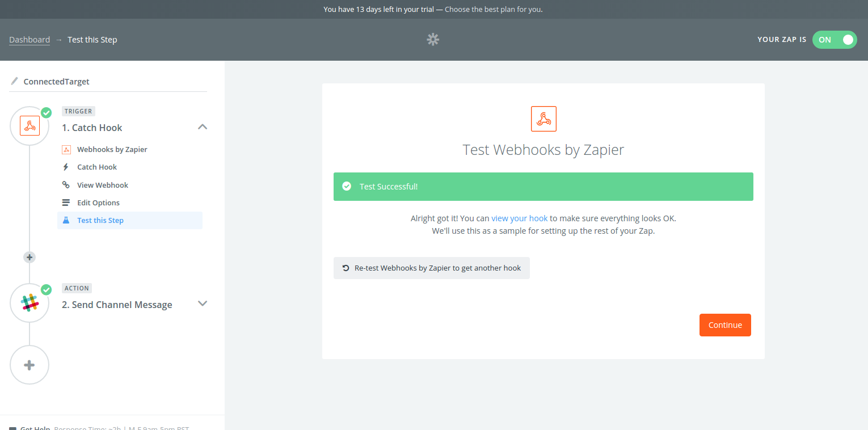Click the link icon beside View Webhook

[66, 185]
